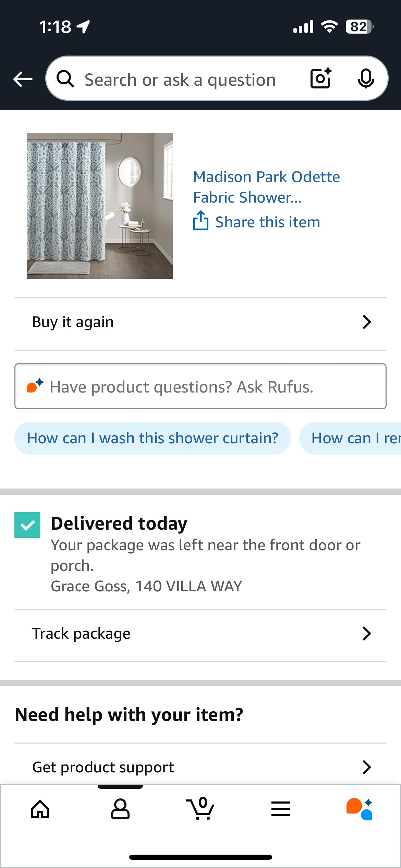Select 'How can I wash this shower curtain?' chip

[153, 438]
